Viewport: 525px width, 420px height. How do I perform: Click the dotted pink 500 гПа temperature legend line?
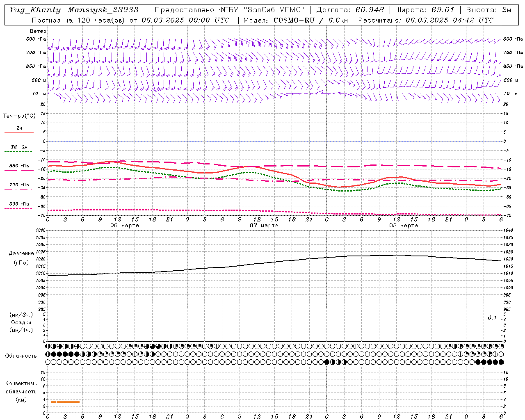coord(19,208)
